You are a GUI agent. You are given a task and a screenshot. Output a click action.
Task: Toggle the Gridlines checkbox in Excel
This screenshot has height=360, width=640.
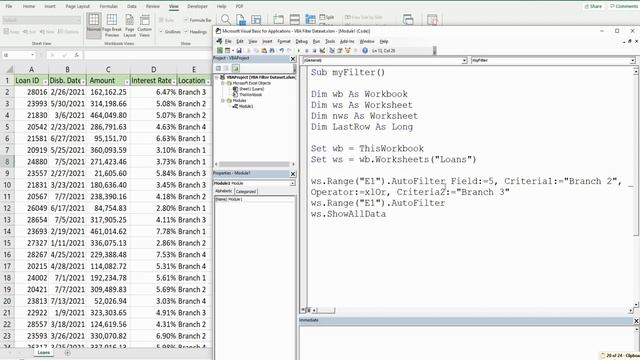point(161,31)
